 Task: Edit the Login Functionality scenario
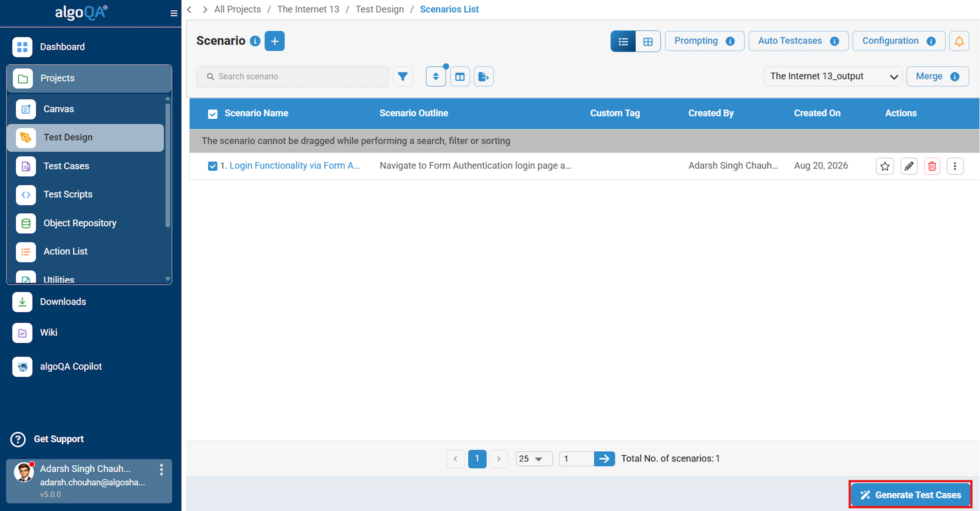[909, 166]
